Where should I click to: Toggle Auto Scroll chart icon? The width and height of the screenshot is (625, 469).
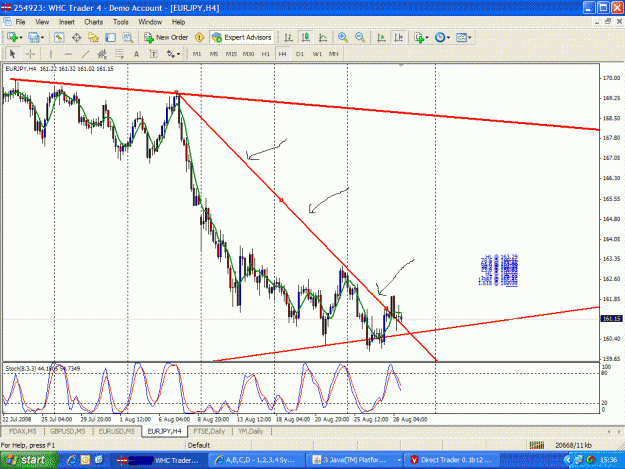[x=381, y=37]
